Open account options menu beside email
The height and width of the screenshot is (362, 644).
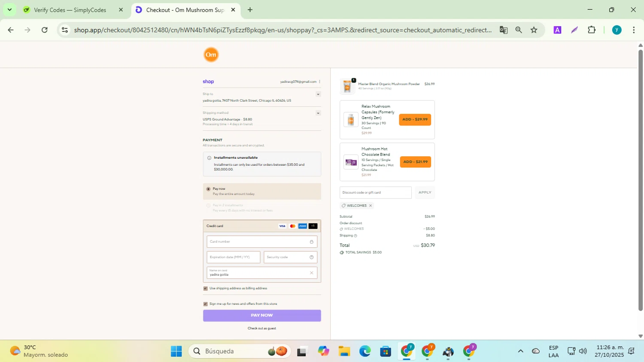319,82
